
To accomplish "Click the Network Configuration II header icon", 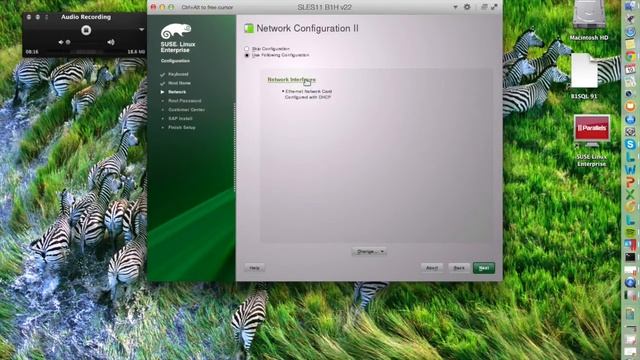I will point(249,28).
